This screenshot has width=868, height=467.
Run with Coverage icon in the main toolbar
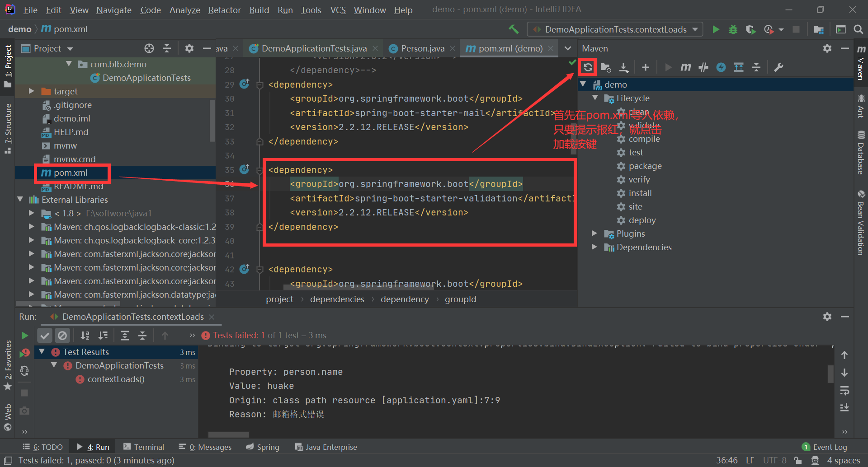tap(750, 29)
